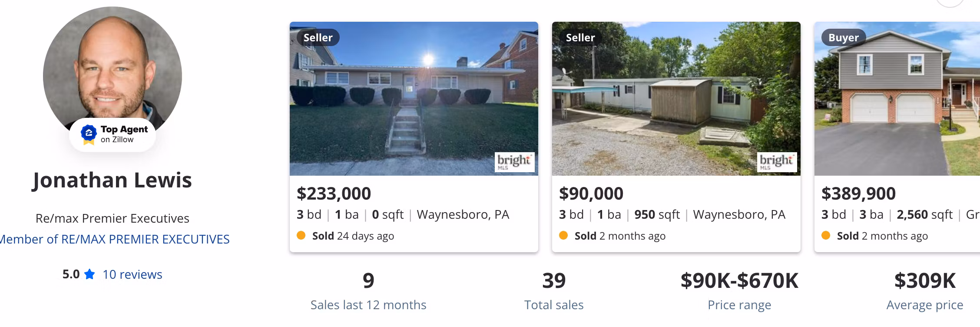Click the blue rating star icon
Viewport: 980px width, 327px height.
(89, 274)
